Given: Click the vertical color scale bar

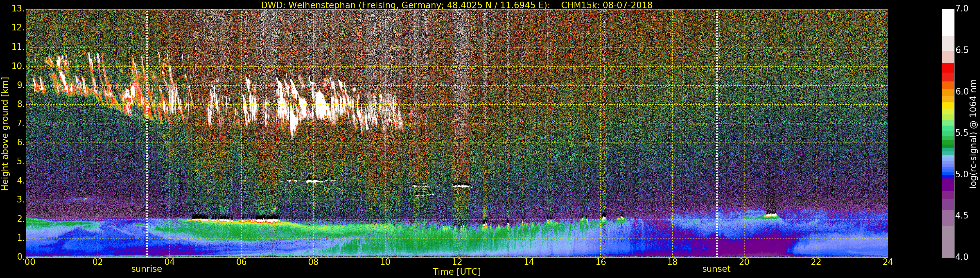Looking at the screenshot, I should (948, 133).
